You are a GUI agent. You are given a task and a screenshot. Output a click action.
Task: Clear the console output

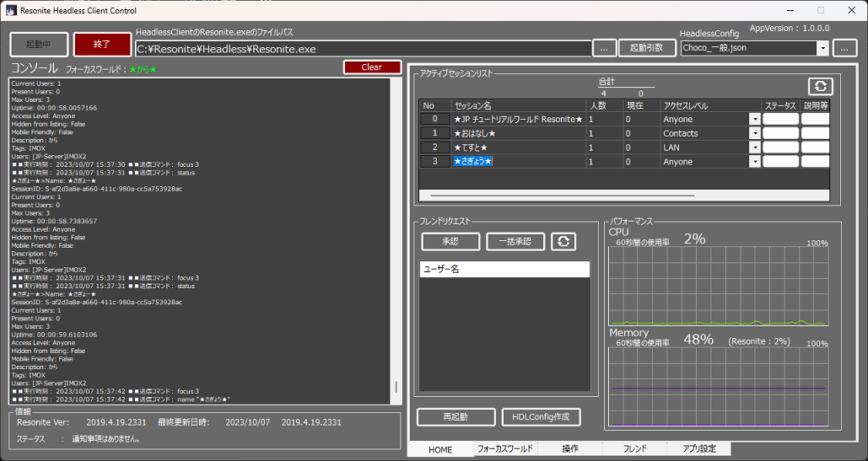point(372,67)
